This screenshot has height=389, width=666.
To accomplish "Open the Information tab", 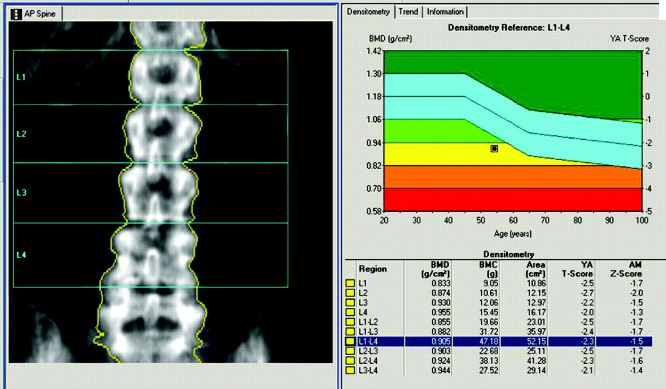I will pos(445,12).
